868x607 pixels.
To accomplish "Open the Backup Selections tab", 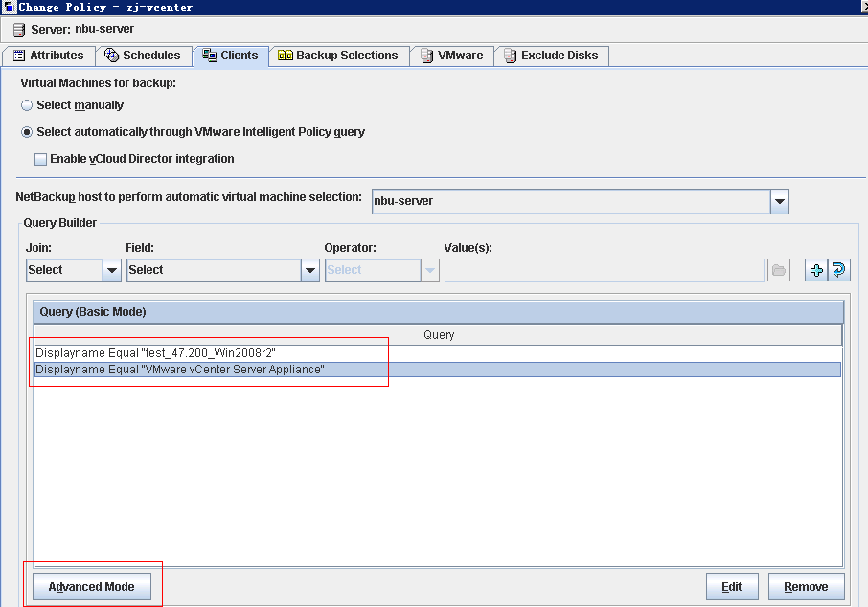I will click(338, 56).
